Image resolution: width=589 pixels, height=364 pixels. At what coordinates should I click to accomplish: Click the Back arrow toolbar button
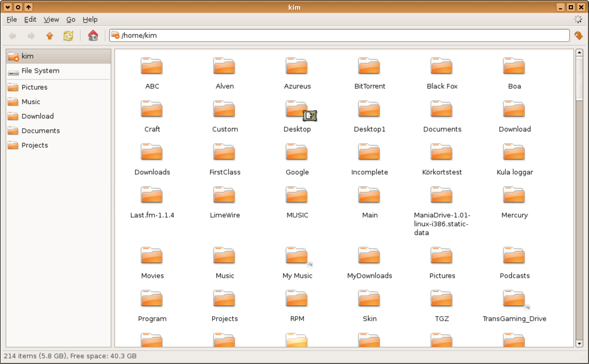coord(13,36)
